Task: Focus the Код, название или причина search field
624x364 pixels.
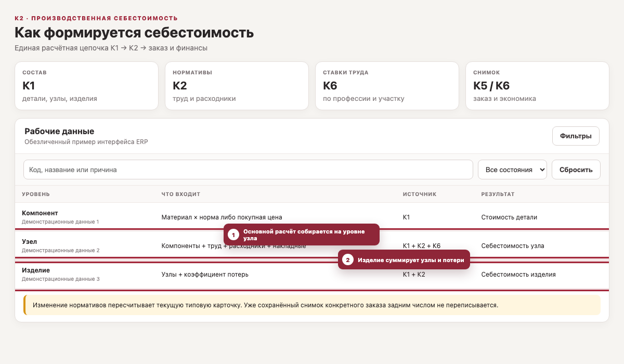Action: click(248, 170)
